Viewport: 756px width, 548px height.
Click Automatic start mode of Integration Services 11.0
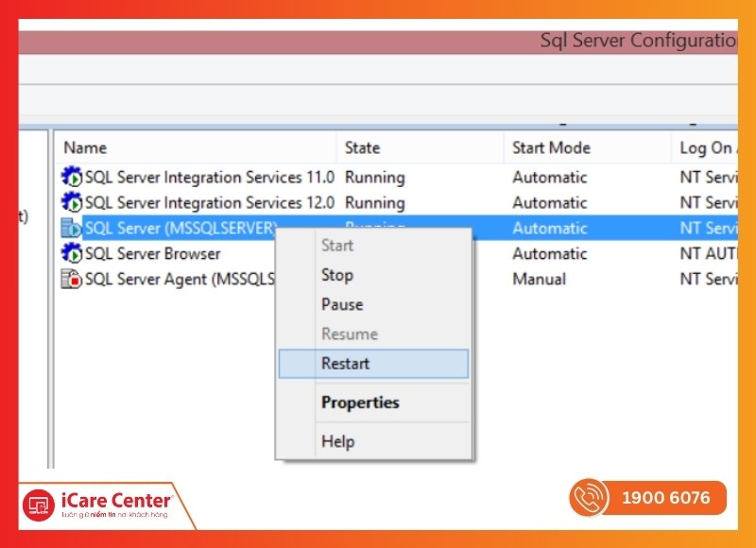pyautogui.click(x=550, y=178)
